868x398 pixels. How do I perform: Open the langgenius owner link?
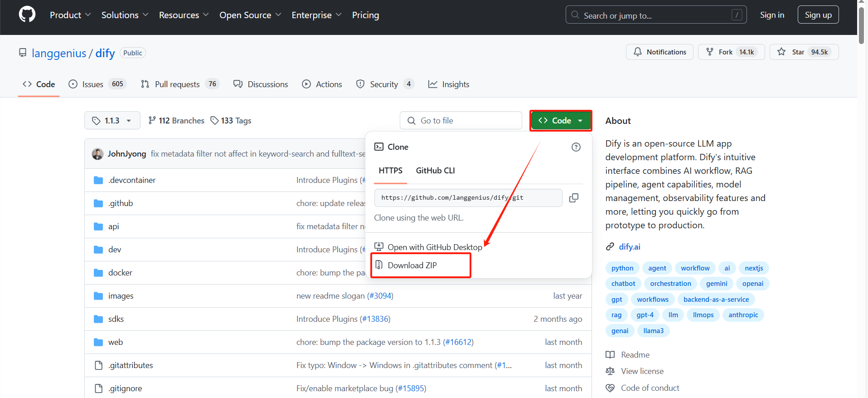pyautogui.click(x=59, y=53)
